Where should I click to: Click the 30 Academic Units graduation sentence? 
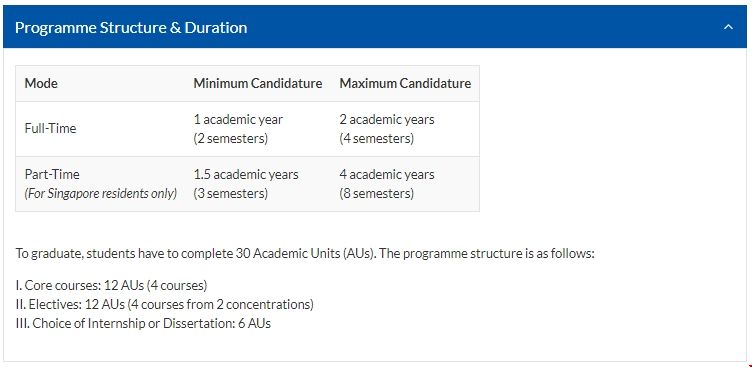(x=305, y=253)
